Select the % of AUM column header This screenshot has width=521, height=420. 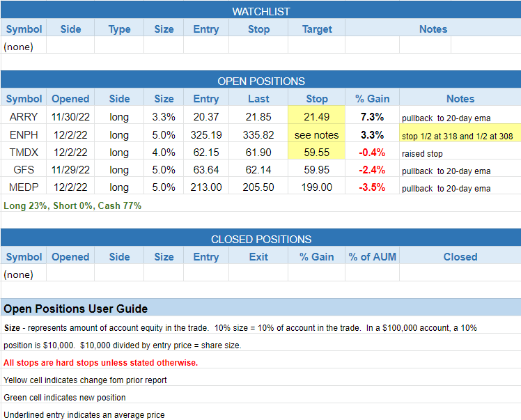(373, 256)
